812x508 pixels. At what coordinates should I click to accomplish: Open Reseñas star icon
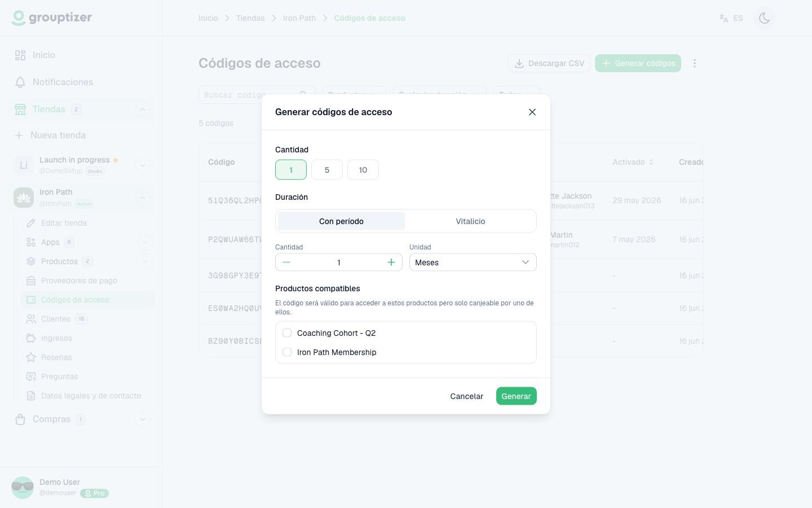(31, 357)
